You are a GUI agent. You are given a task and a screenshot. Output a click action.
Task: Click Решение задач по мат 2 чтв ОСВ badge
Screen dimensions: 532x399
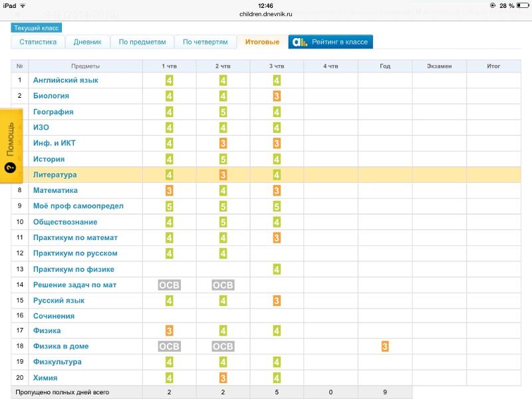pyautogui.click(x=223, y=285)
